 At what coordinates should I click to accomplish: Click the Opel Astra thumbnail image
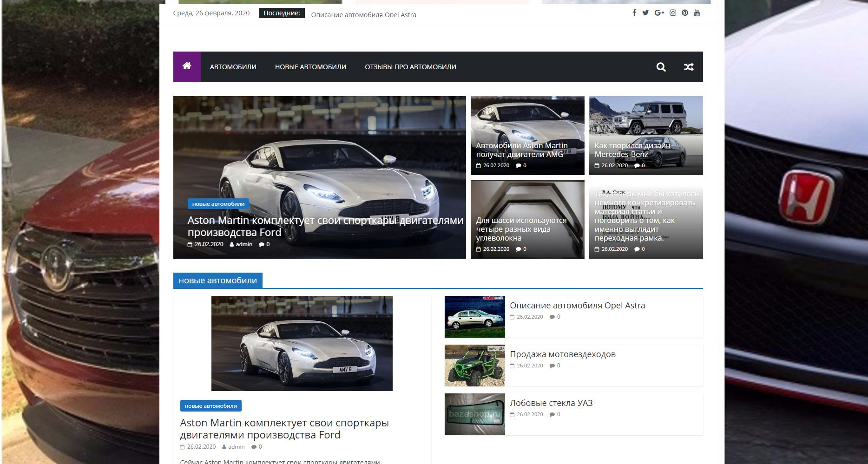(474, 317)
